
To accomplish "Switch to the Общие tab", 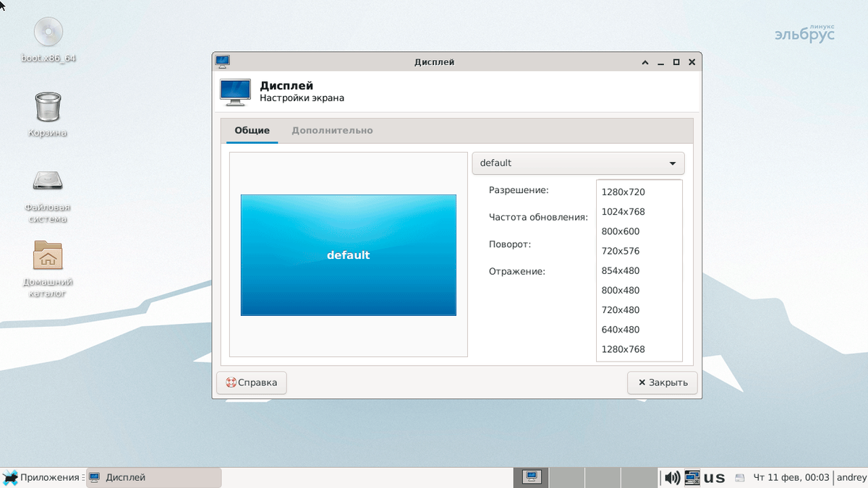I will pyautogui.click(x=252, y=131).
